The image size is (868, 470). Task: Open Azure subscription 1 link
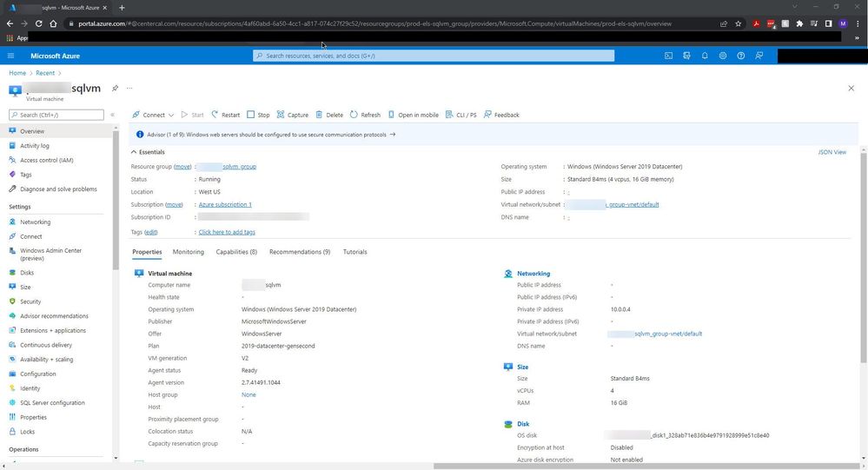pos(225,205)
